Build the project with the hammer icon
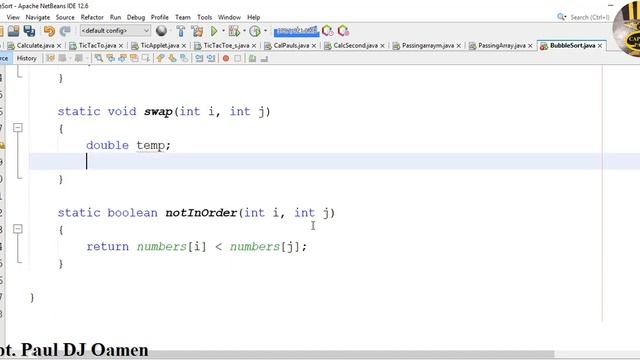Viewport: 640px width, 360px height. (181, 31)
